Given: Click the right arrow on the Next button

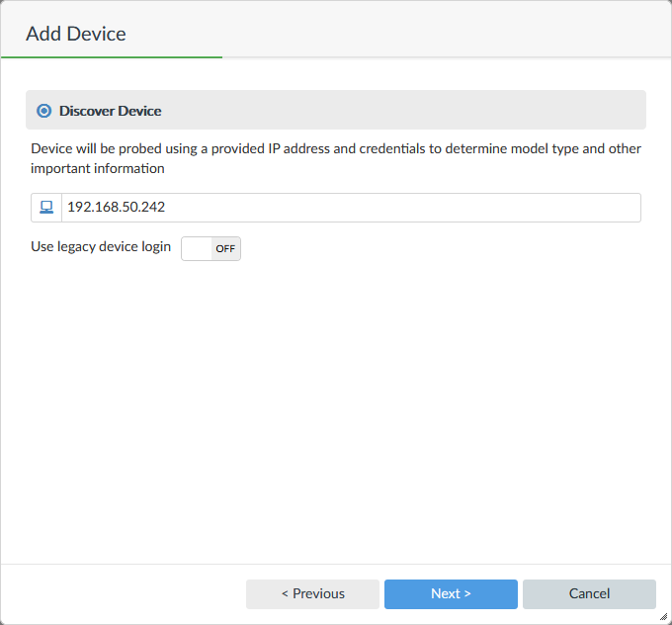Looking at the screenshot, I should 467,593.
